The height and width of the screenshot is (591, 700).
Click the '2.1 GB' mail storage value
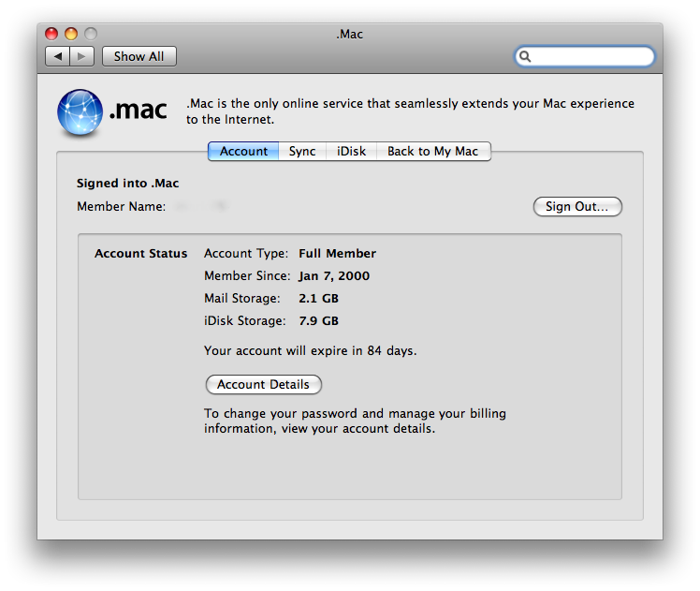pos(319,299)
